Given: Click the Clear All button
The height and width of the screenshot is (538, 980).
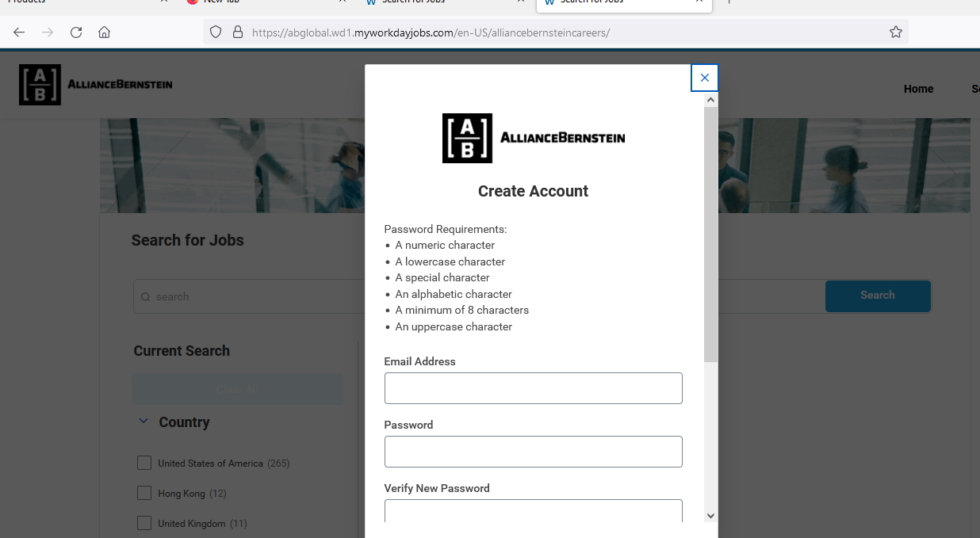Looking at the screenshot, I should click(238, 389).
